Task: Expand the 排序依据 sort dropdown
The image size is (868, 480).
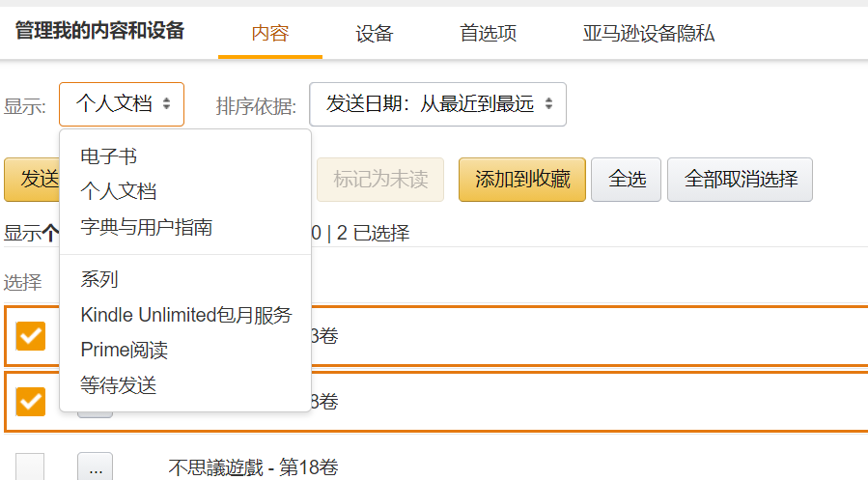Action: (437, 104)
